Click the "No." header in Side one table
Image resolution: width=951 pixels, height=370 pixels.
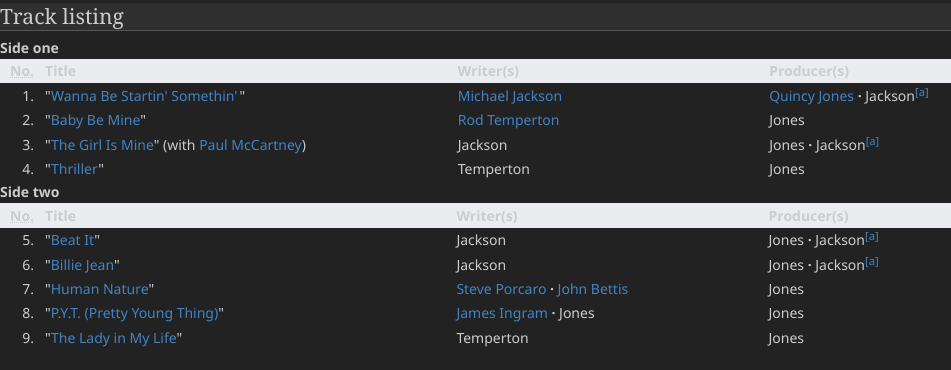tap(22, 71)
